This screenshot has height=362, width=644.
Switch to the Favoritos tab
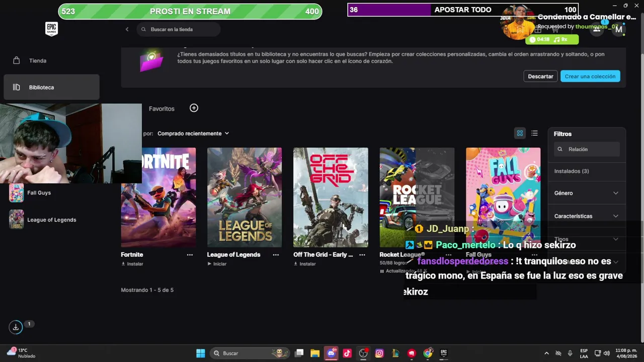pos(162,109)
